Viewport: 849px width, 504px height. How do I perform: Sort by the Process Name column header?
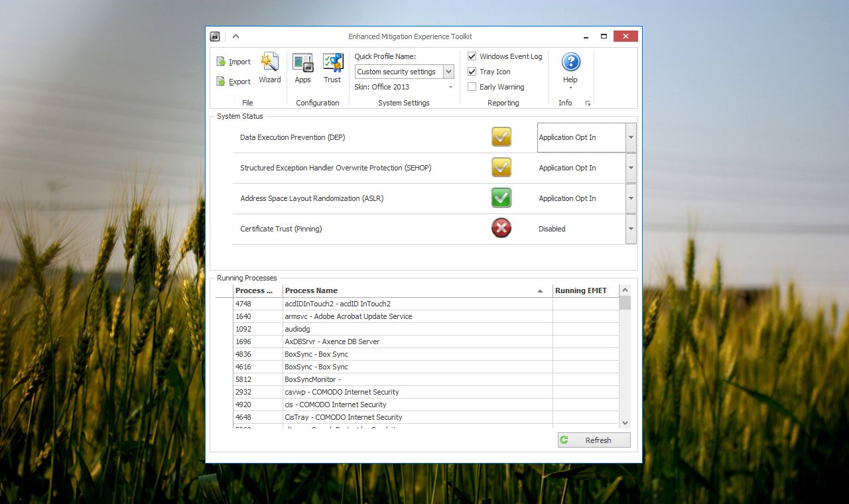coord(411,290)
